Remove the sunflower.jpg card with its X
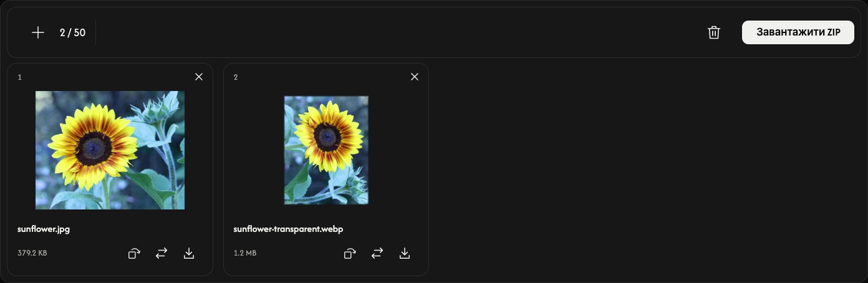 (x=199, y=77)
